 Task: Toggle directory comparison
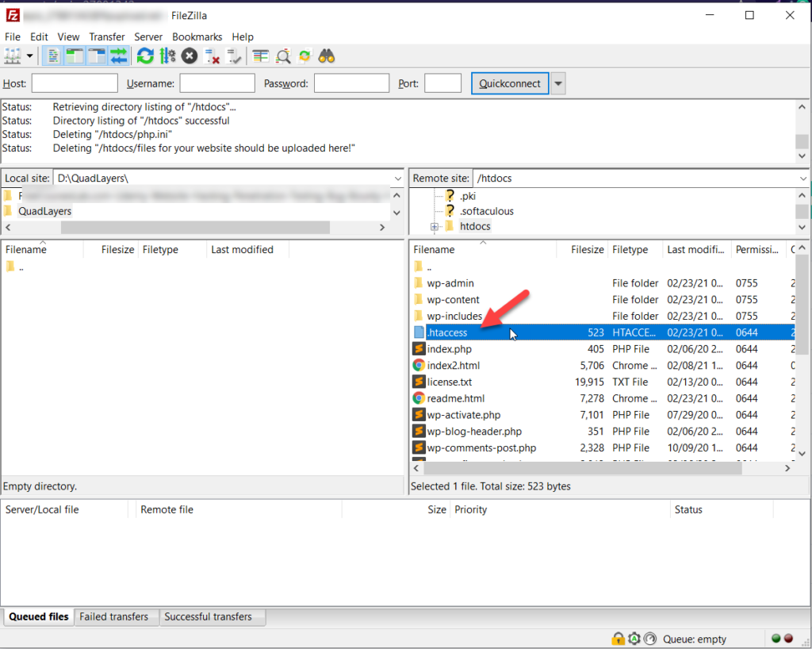[x=283, y=56]
